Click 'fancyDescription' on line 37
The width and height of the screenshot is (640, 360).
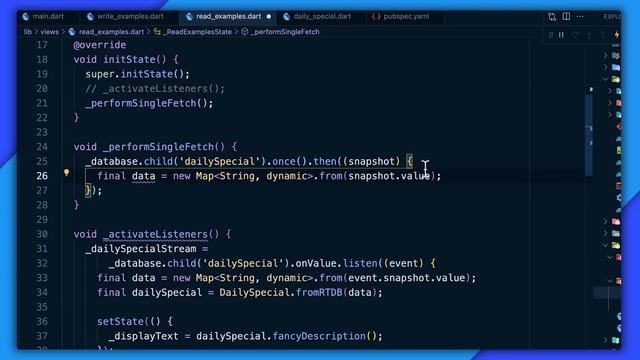[319, 336]
